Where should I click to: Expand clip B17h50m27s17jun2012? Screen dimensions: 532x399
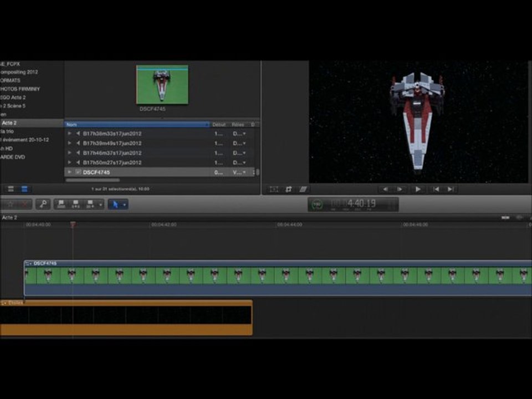click(70, 162)
